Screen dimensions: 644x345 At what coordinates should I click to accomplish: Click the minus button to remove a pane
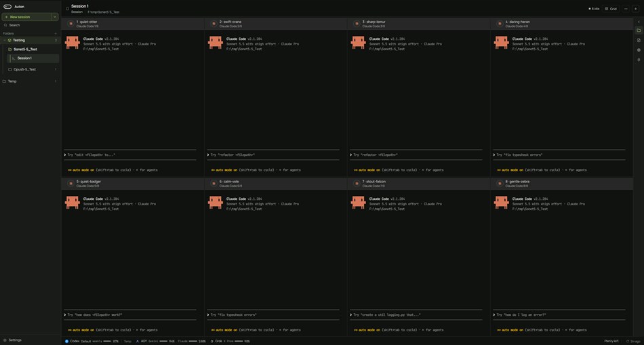626,9
